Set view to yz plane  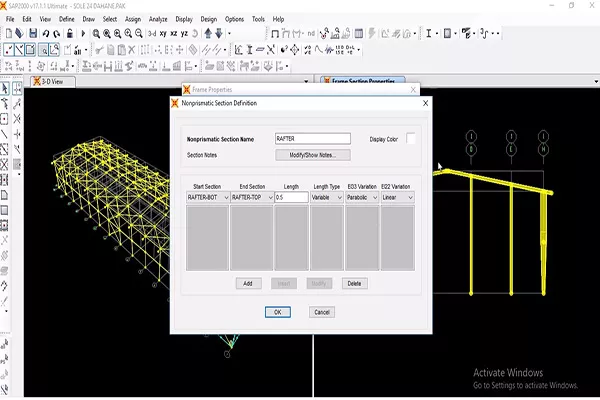pos(188,33)
